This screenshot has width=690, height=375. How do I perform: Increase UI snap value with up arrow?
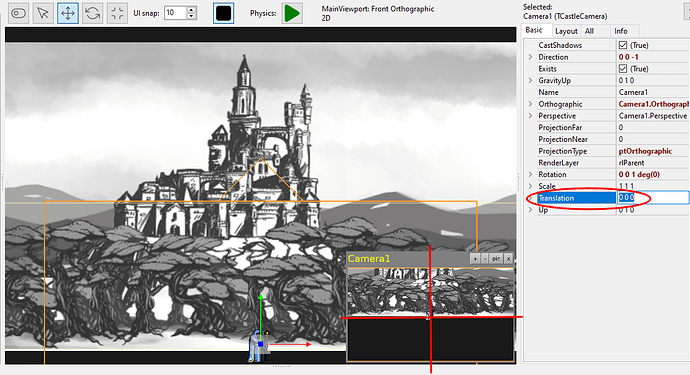click(191, 10)
